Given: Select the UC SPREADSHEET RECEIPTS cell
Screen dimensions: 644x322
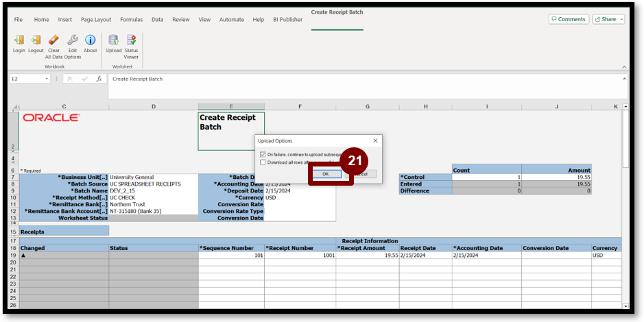Looking at the screenshot, I should (154, 184).
